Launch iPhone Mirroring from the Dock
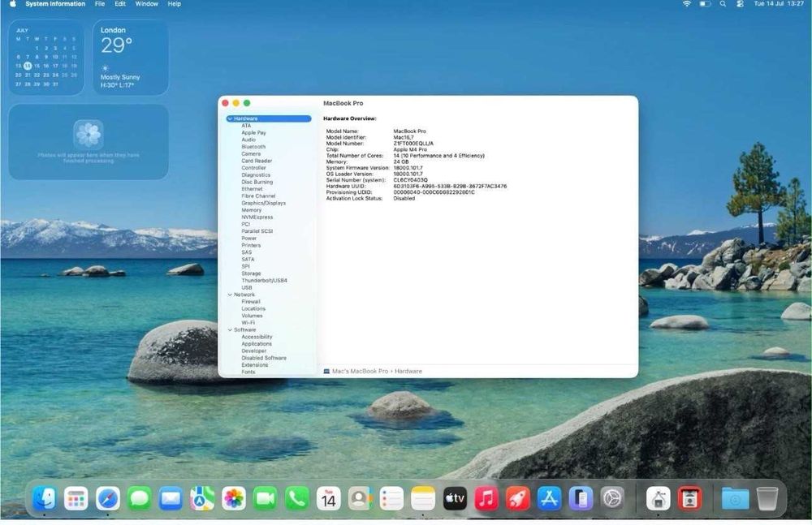812x525 pixels. (581, 499)
